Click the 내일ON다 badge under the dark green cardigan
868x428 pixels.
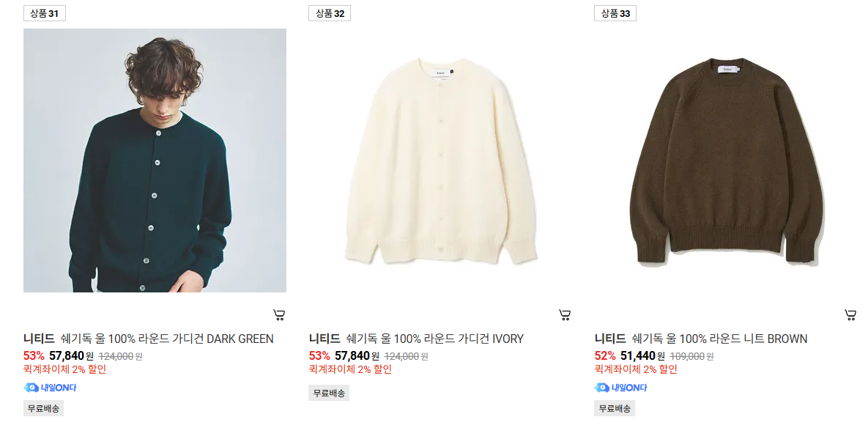tap(50, 388)
